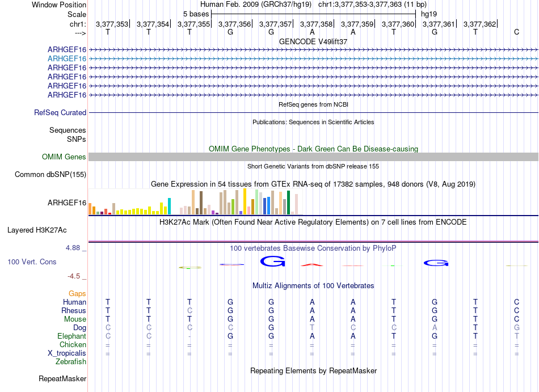The image size is (539, 392).
Task: Click the C base in the Mouse alignment row
Action: 516,319
